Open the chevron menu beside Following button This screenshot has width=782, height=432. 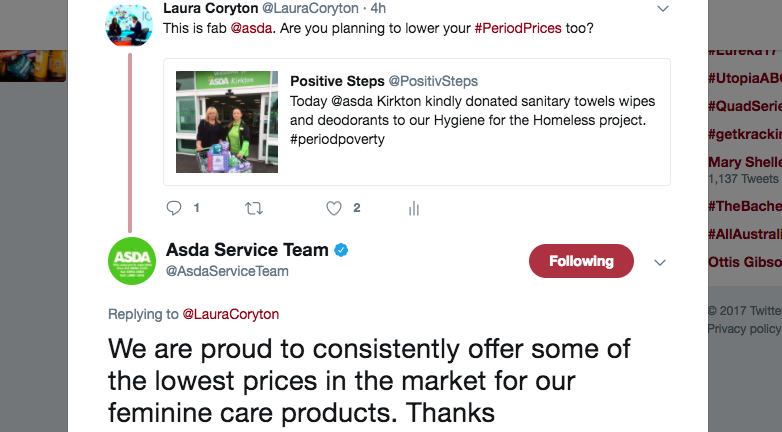[x=660, y=262]
